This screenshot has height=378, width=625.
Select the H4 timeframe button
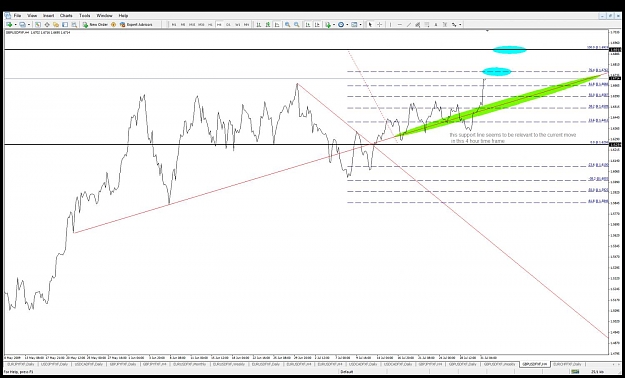coord(219,25)
